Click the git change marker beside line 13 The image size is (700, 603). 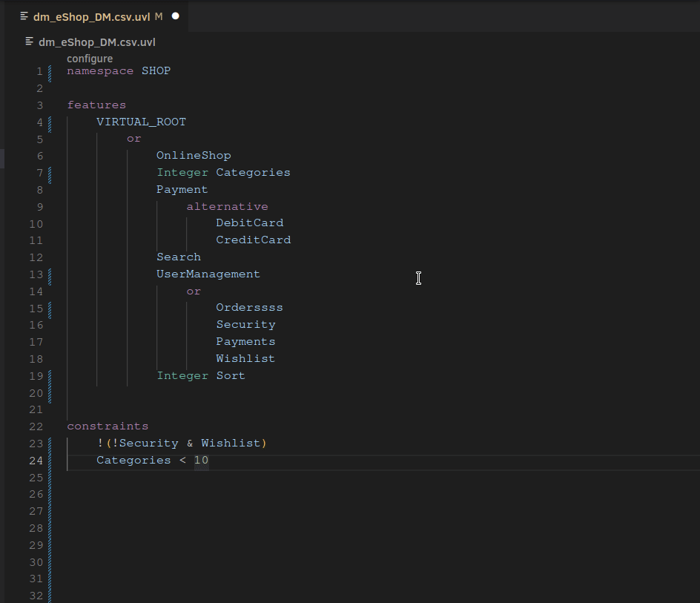(x=50, y=277)
